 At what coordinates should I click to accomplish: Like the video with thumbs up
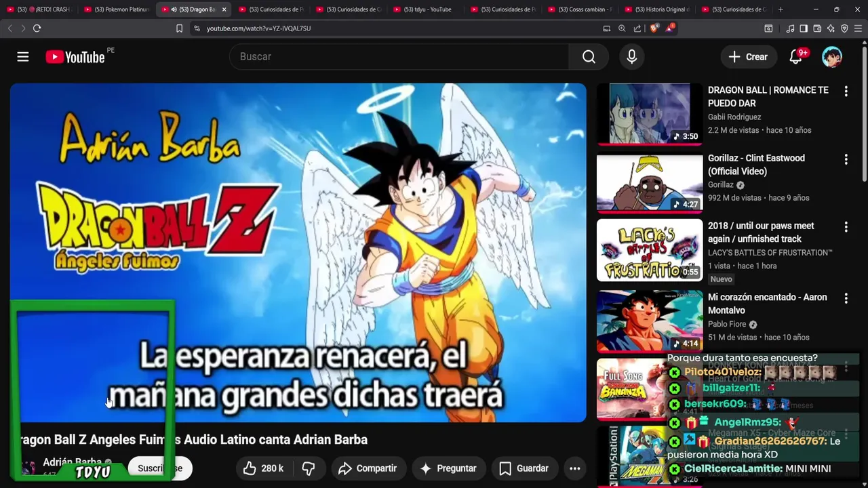pos(263,468)
